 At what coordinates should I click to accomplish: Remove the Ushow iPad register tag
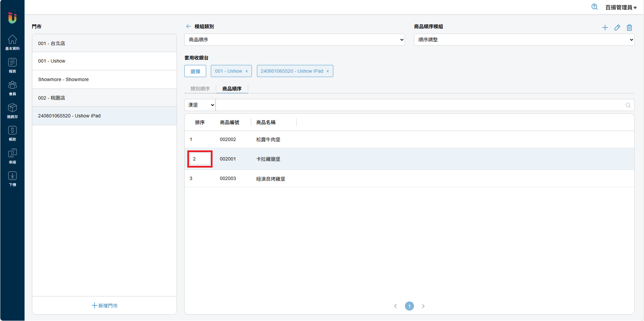[328, 71]
